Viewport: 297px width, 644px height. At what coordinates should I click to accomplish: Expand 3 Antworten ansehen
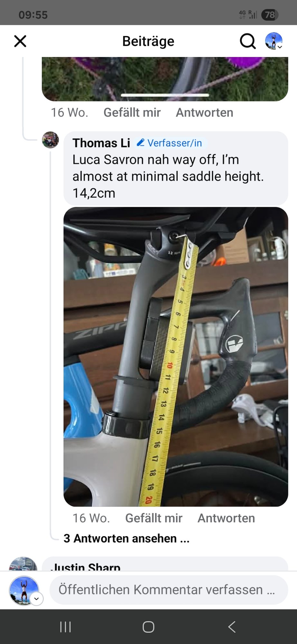point(126,538)
